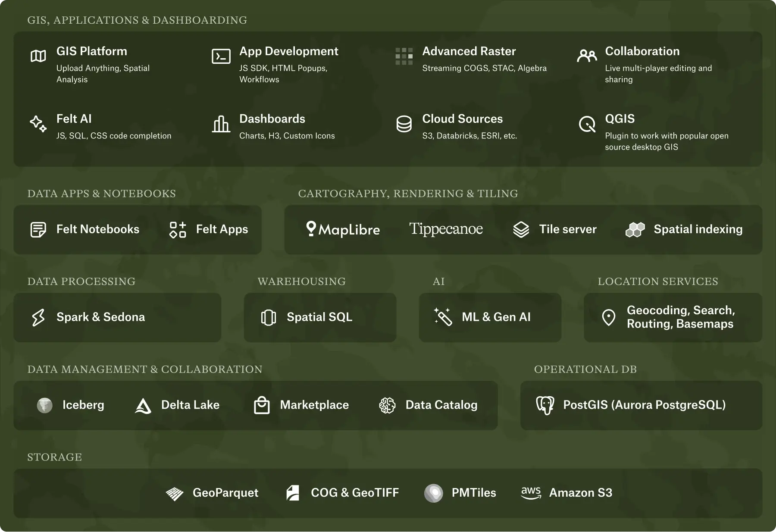Viewport: 776px width, 532px height.
Task: Click the Spark & Sedona label
Action: tap(101, 317)
